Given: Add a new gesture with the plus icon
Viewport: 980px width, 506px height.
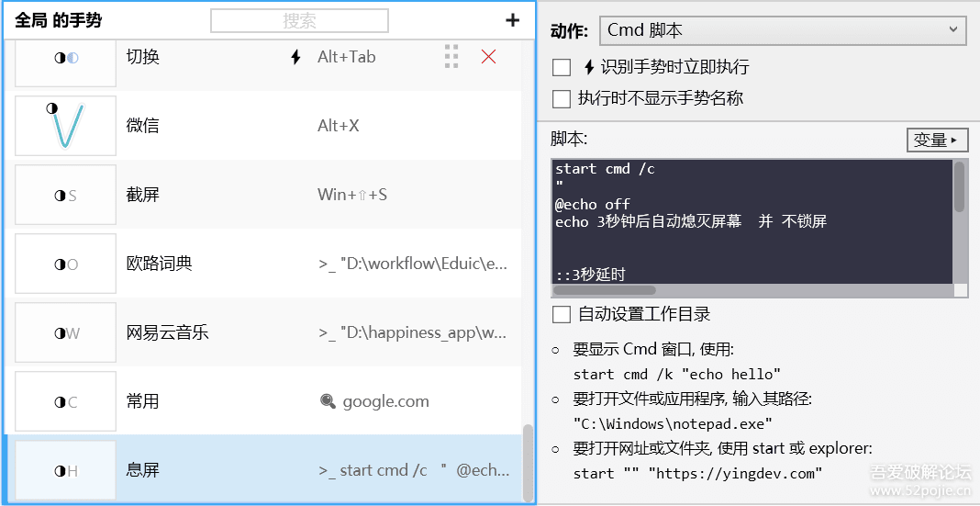Looking at the screenshot, I should [512, 20].
